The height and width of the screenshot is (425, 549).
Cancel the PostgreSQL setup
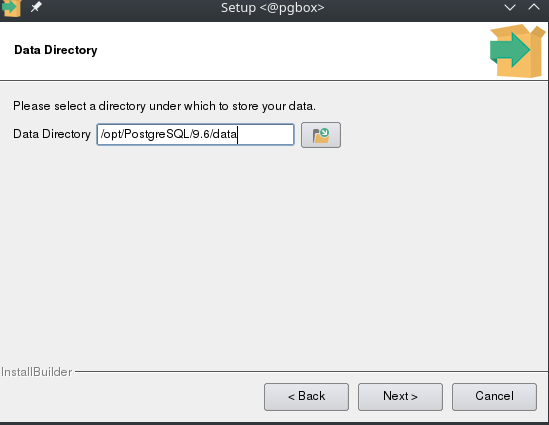[x=494, y=397]
